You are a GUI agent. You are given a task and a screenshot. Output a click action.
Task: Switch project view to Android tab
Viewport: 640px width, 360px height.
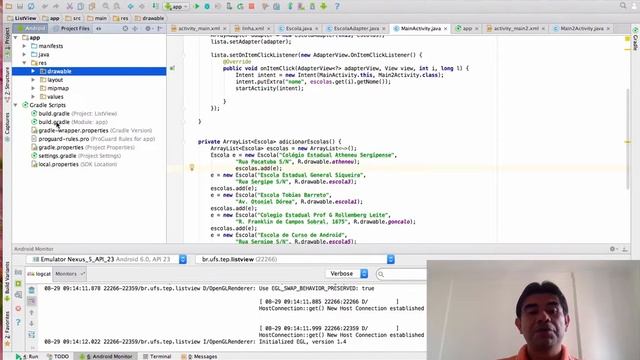coord(32,28)
